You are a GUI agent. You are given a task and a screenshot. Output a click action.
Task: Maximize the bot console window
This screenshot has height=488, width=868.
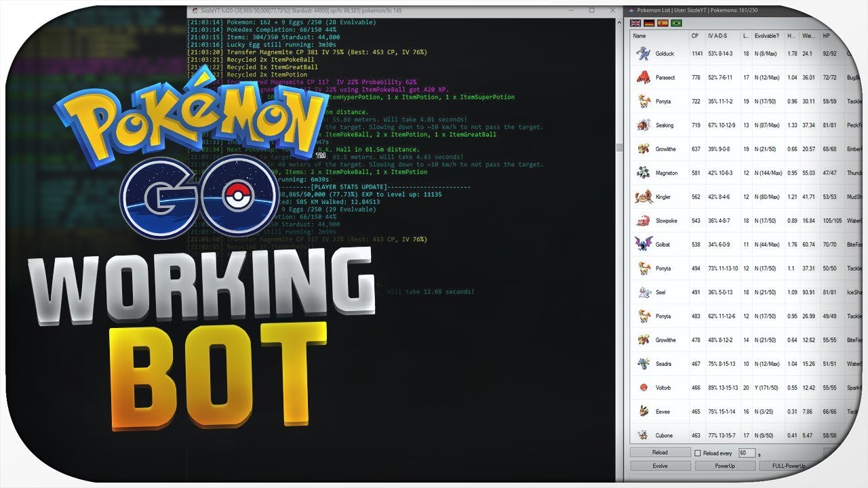[x=591, y=10]
